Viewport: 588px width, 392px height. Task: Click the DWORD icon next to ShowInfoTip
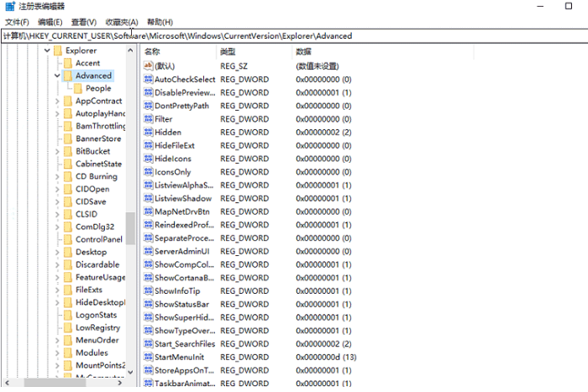click(148, 290)
